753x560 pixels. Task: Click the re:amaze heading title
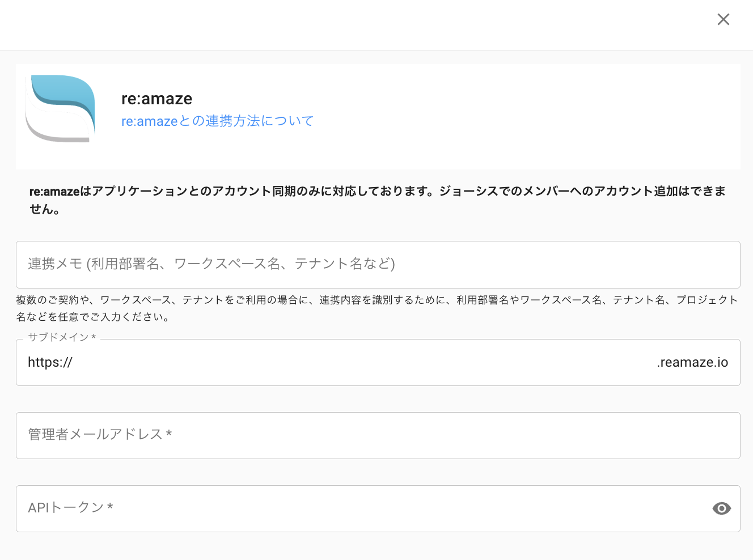coord(156,99)
